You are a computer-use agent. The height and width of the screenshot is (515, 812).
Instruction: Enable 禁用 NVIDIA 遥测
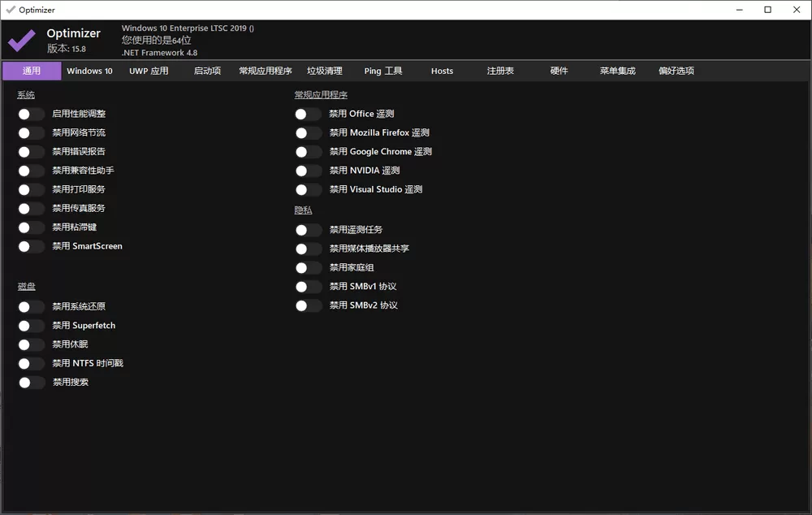pyautogui.click(x=308, y=171)
